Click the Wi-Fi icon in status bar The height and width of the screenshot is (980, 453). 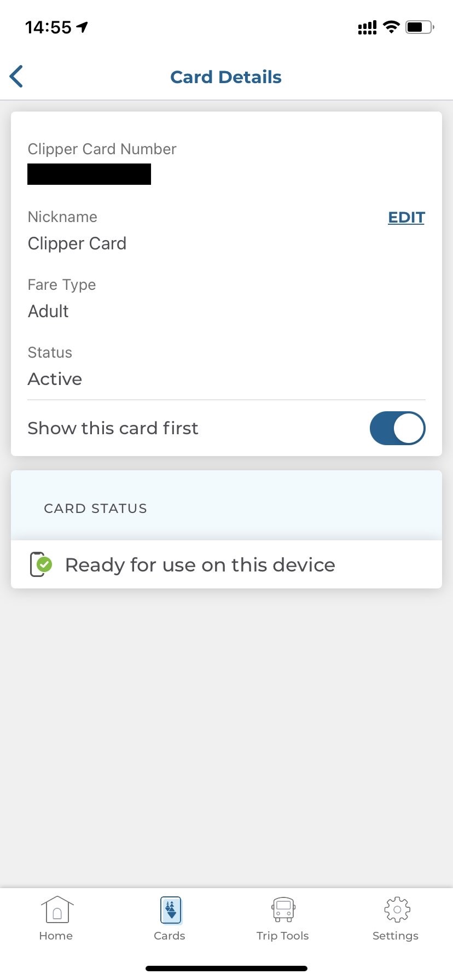tap(391, 26)
